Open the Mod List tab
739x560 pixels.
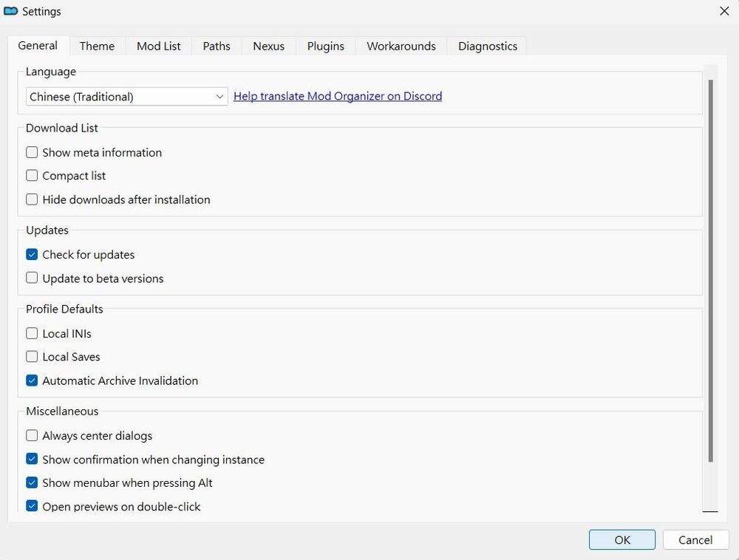point(158,46)
